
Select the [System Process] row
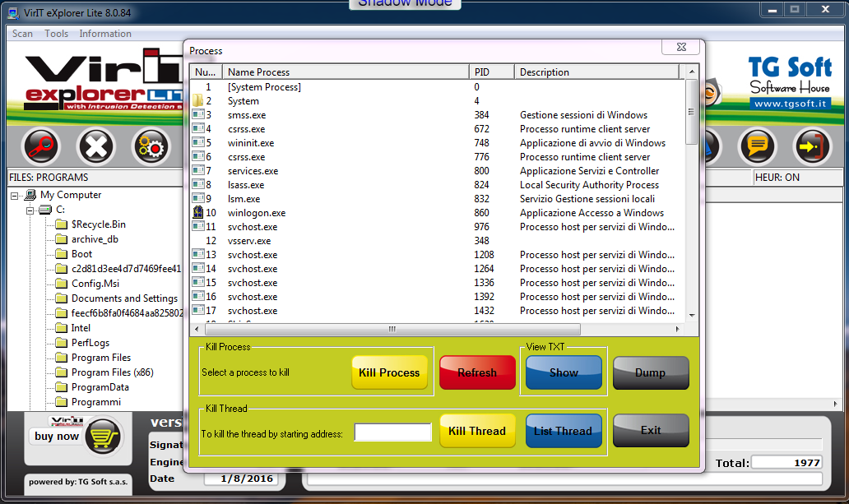pos(438,86)
